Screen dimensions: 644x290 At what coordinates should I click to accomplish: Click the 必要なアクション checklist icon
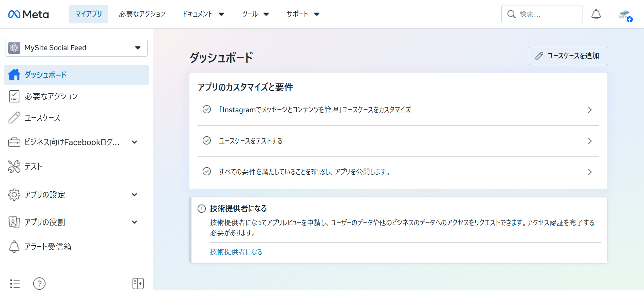click(14, 96)
